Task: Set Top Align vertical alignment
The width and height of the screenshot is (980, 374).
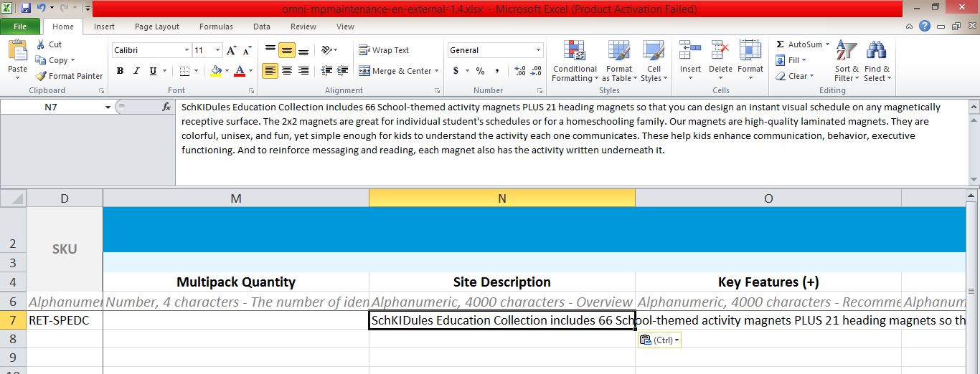Action: (x=270, y=50)
